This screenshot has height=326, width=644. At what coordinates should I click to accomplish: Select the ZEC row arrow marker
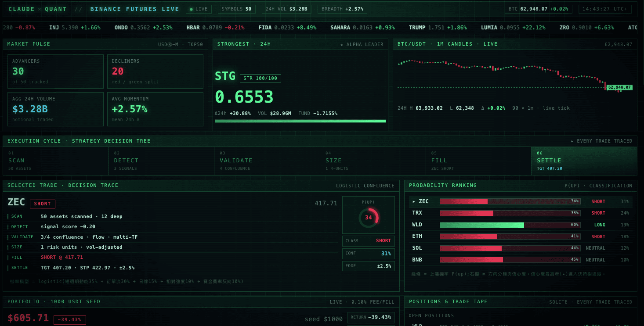pos(413,201)
